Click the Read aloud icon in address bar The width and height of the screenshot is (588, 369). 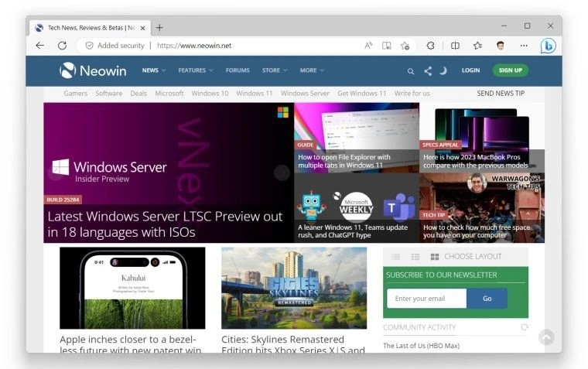368,46
